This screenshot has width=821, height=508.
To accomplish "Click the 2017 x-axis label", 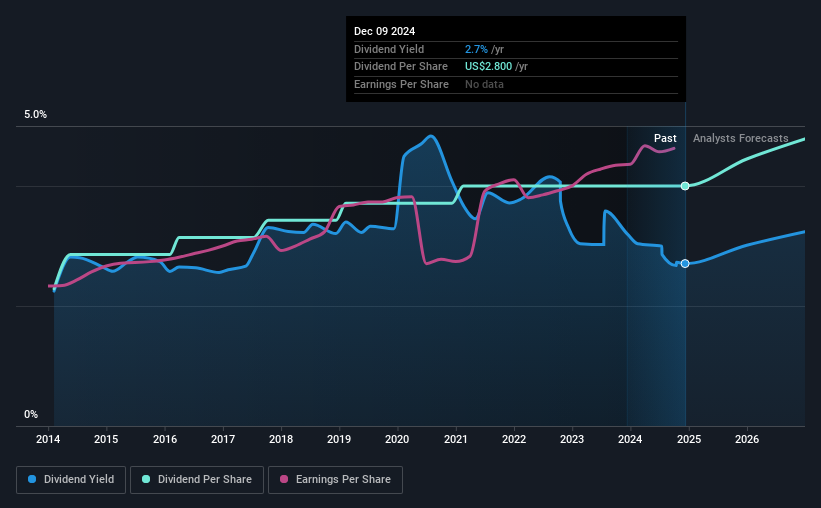I will pyautogui.click(x=223, y=439).
